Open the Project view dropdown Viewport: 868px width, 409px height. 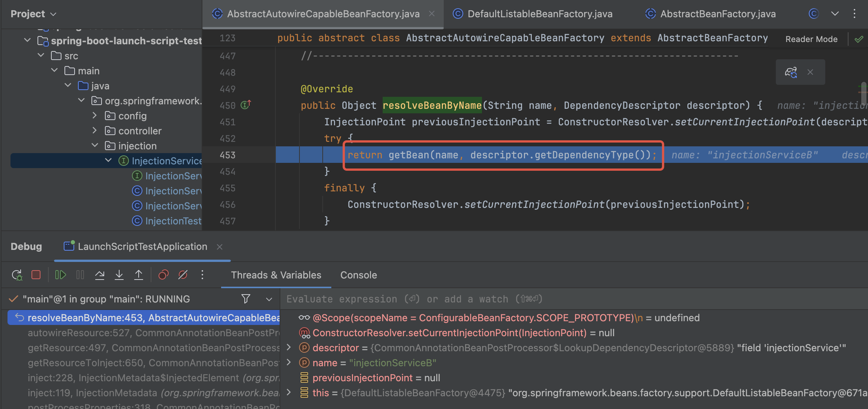33,14
